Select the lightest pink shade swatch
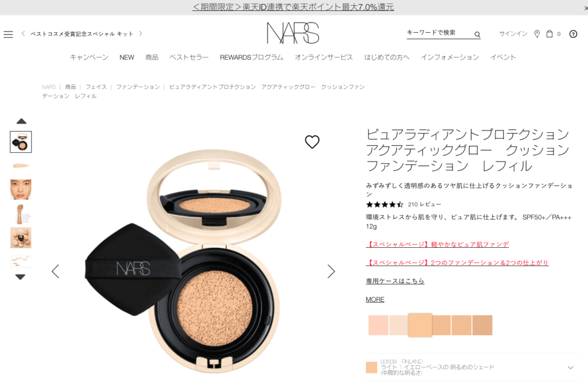Image resolution: width=588 pixels, height=384 pixels. (378, 325)
